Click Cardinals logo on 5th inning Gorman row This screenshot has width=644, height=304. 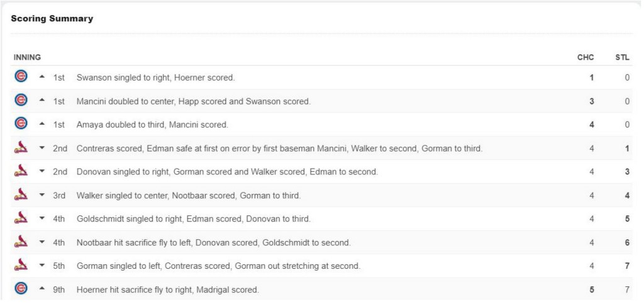pos(21,266)
